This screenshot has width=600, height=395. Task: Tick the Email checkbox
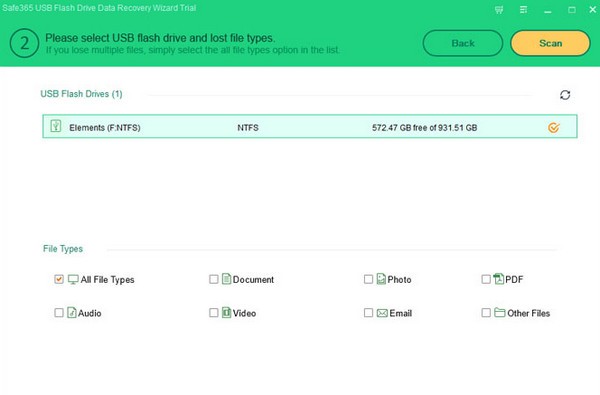pyautogui.click(x=368, y=313)
